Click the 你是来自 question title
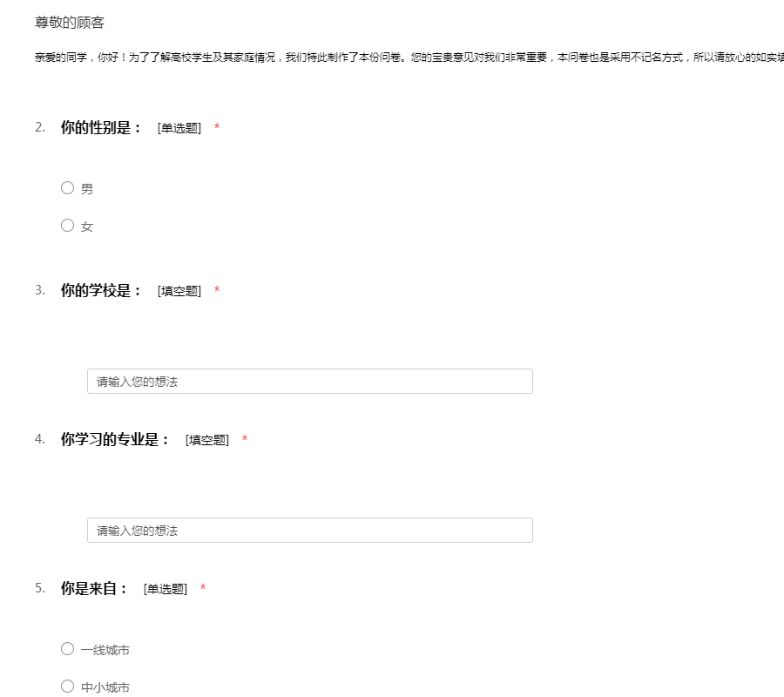This screenshot has height=697, width=784. (x=94, y=589)
